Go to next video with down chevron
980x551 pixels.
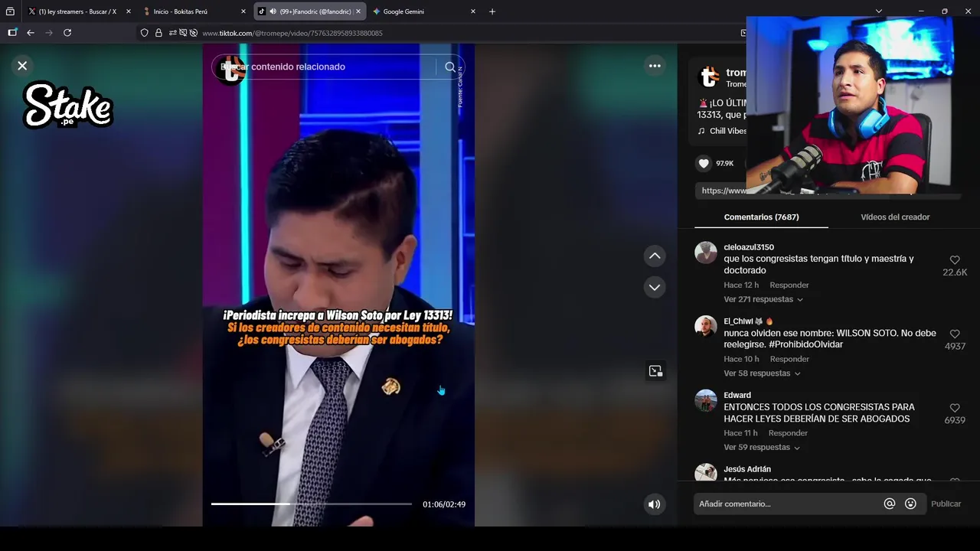click(655, 288)
